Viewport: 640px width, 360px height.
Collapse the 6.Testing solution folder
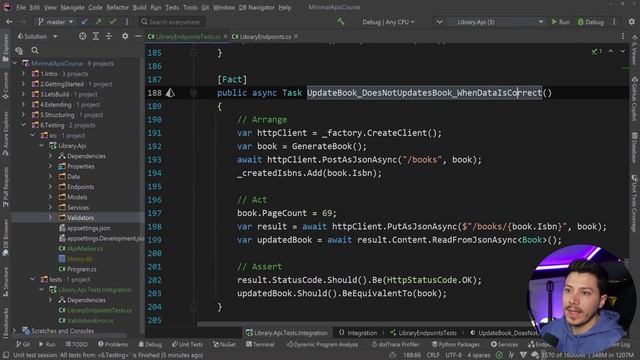(x=23, y=125)
